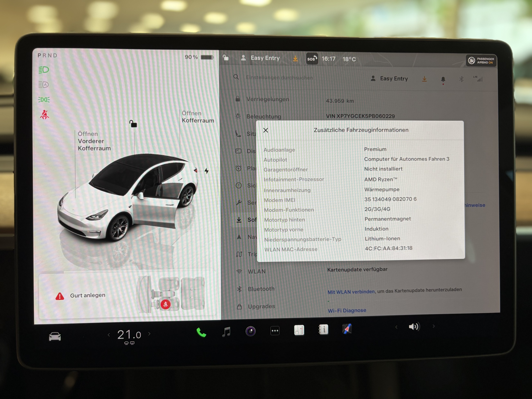Tap the settings header software download icon
Viewport: 532px width, 399px height.
pos(425,79)
